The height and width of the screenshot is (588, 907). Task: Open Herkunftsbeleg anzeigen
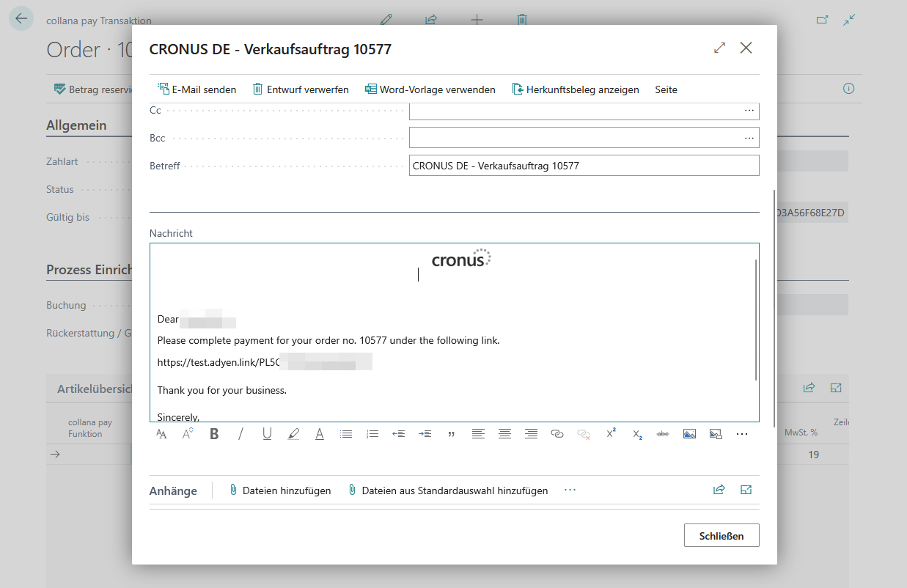pos(576,89)
